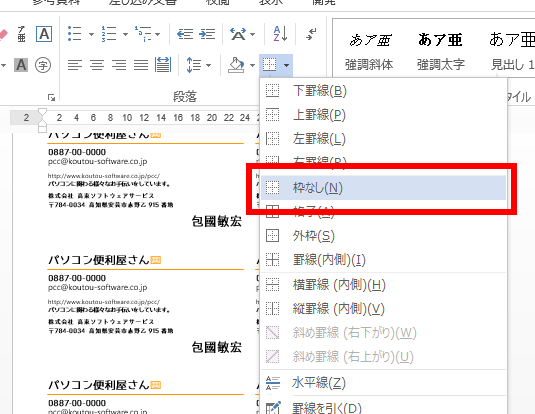The image size is (535, 414).
Task: Select 縦罫線 (内側)(V) option
Action: pyautogui.click(x=383, y=309)
